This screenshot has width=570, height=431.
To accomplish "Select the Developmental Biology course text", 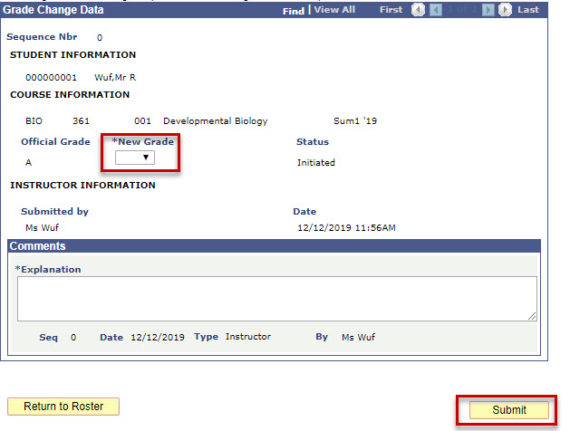I will pyautogui.click(x=215, y=121).
